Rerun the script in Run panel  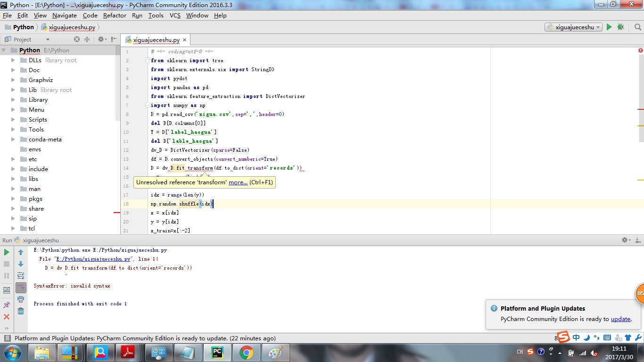[7, 252]
